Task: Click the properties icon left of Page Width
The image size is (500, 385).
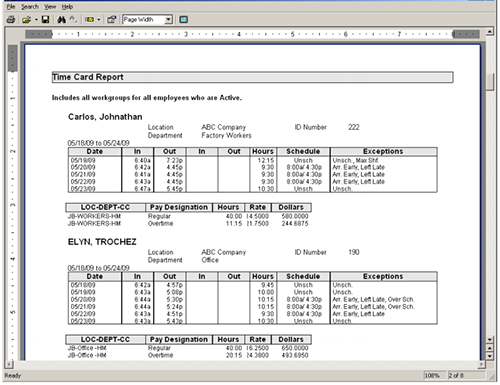Action: coord(111,20)
